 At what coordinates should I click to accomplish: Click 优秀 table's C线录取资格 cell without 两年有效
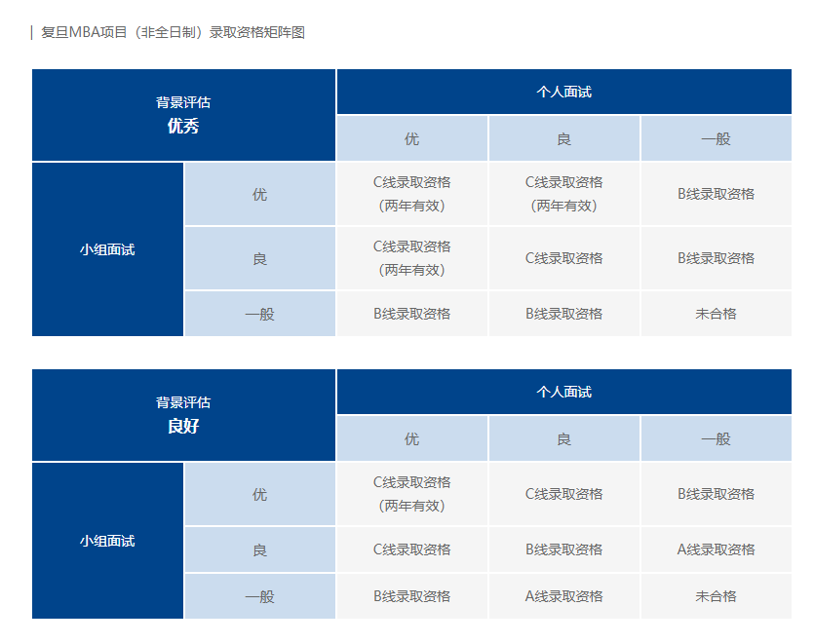point(563,258)
